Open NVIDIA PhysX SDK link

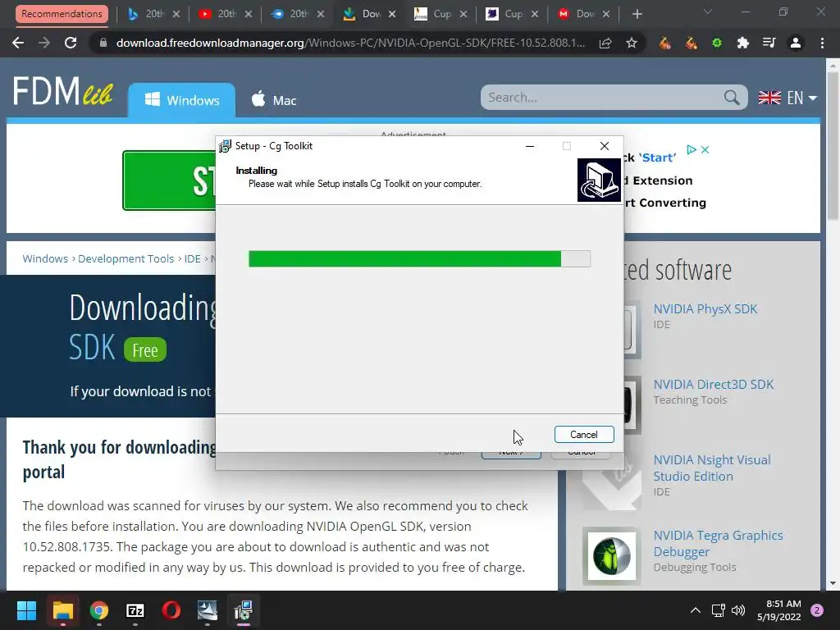pyautogui.click(x=705, y=309)
